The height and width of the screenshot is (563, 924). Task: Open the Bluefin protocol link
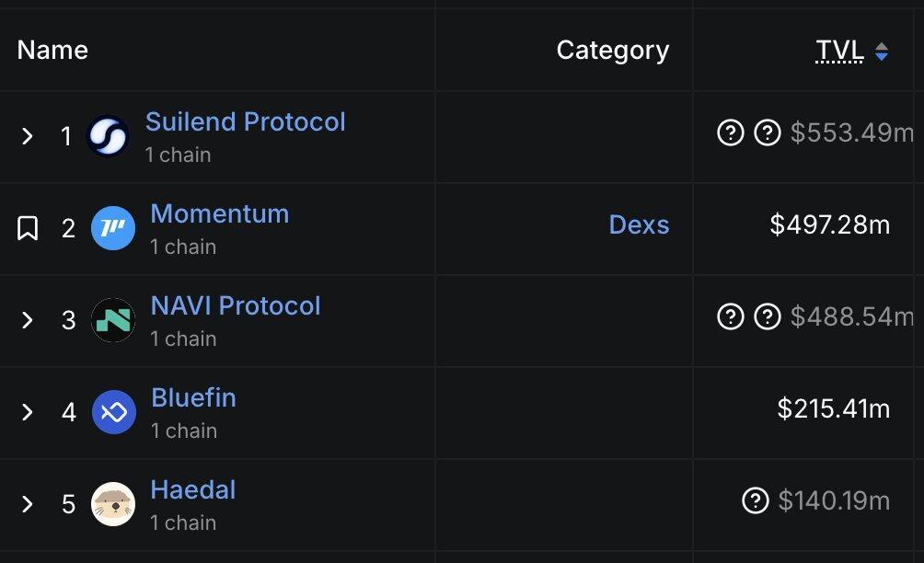(x=193, y=397)
